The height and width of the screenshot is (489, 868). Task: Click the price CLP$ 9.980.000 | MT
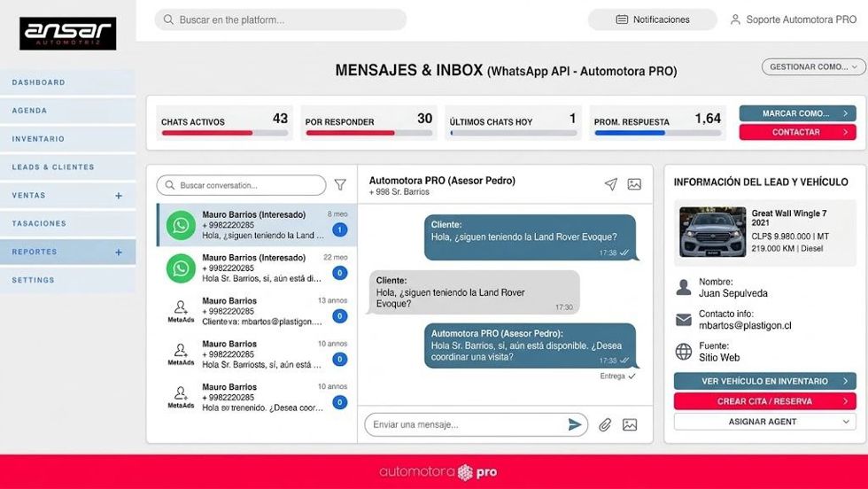click(790, 237)
